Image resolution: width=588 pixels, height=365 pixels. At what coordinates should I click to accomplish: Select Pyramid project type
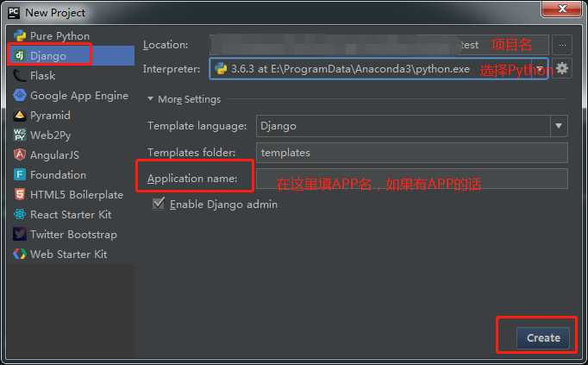(x=72, y=116)
